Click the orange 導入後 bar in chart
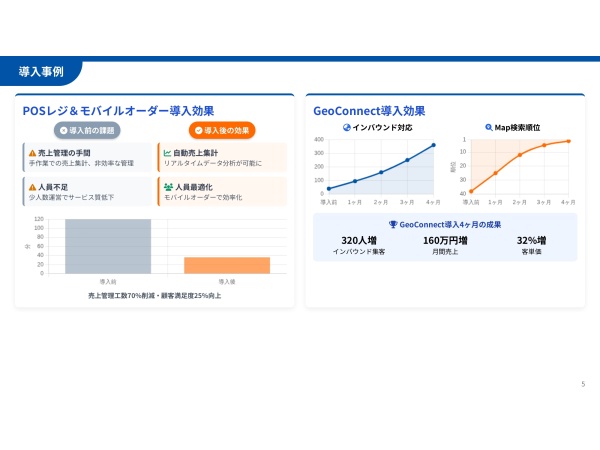600x450 pixels. point(227,265)
